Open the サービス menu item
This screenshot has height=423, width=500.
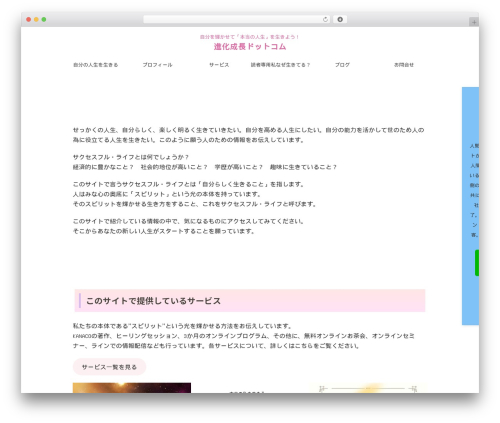[x=219, y=65]
